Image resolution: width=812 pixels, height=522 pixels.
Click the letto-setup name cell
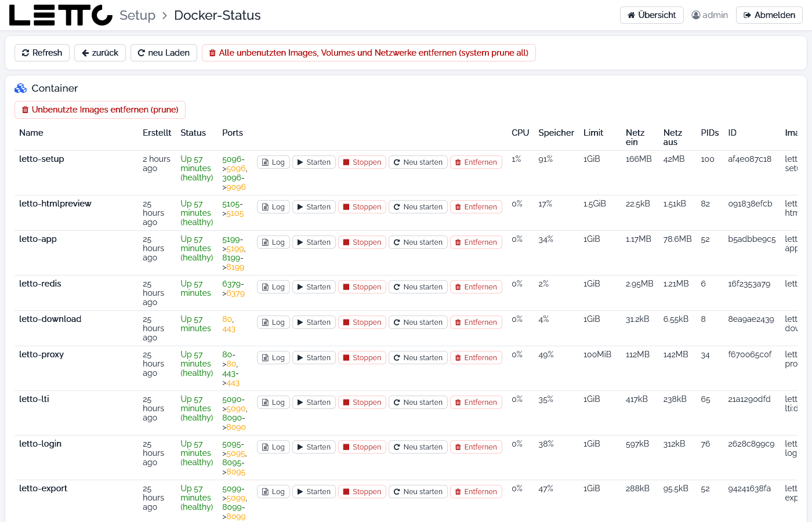point(42,159)
